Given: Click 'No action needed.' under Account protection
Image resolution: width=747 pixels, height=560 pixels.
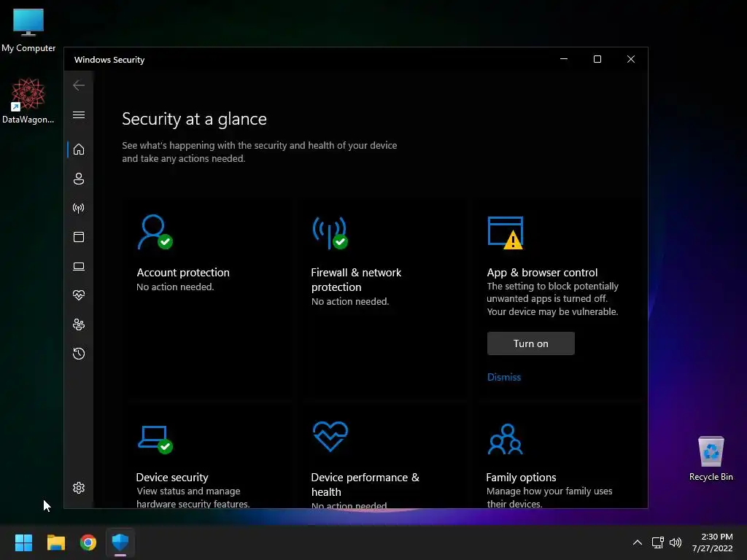Looking at the screenshot, I should click(x=175, y=287).
